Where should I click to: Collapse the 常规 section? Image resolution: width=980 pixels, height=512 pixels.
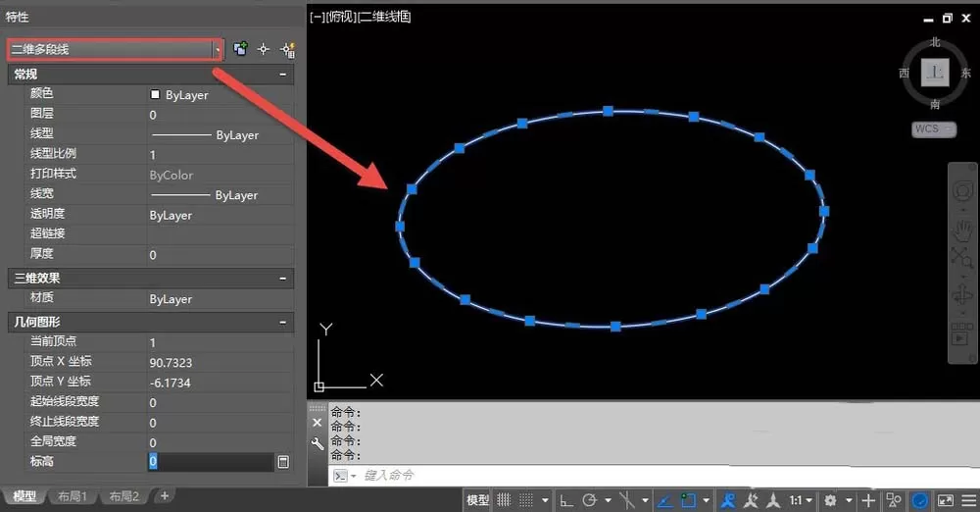point(282,74)
